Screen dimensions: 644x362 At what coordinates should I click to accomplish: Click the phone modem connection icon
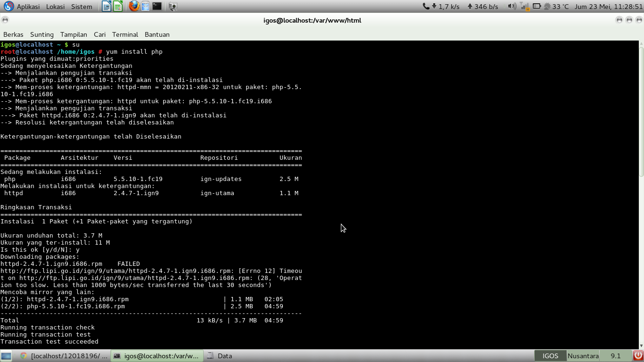point(426,7)
